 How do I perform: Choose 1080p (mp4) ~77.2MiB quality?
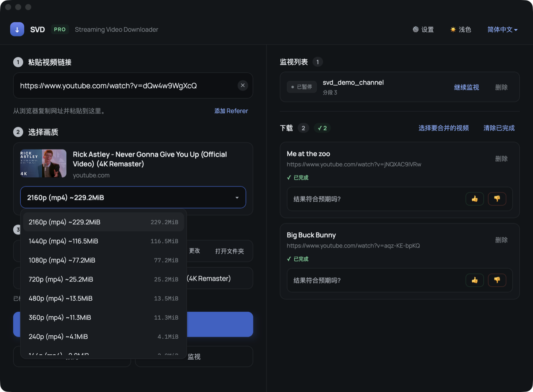104,260
